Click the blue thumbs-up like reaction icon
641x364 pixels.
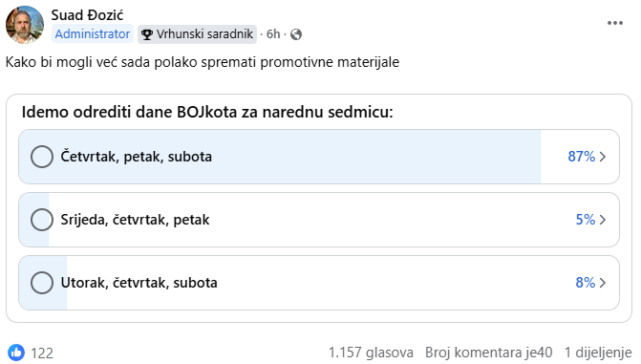pos(16,353)
